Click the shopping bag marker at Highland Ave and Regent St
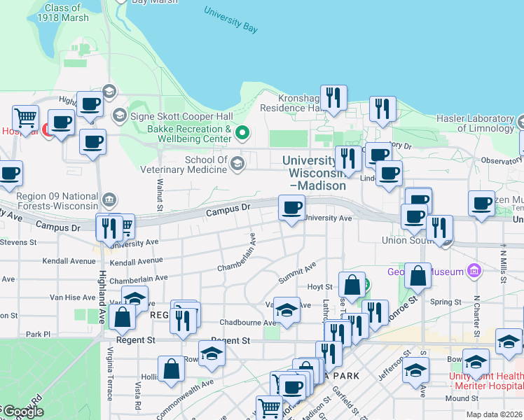The width and height of the screenshot is (524, 420). coord(123,319)
